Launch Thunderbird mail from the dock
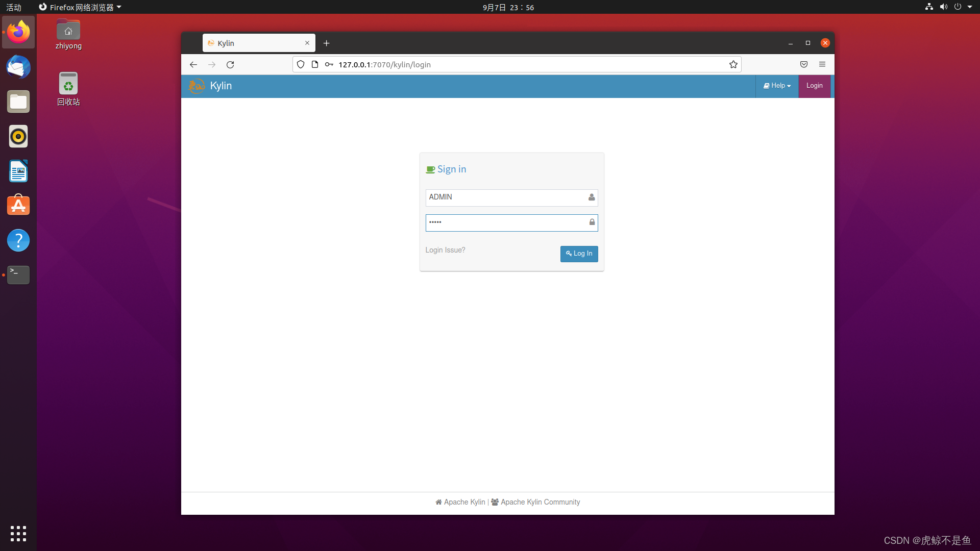Screen dimensions: 980x551 click(x=18, y=67)
